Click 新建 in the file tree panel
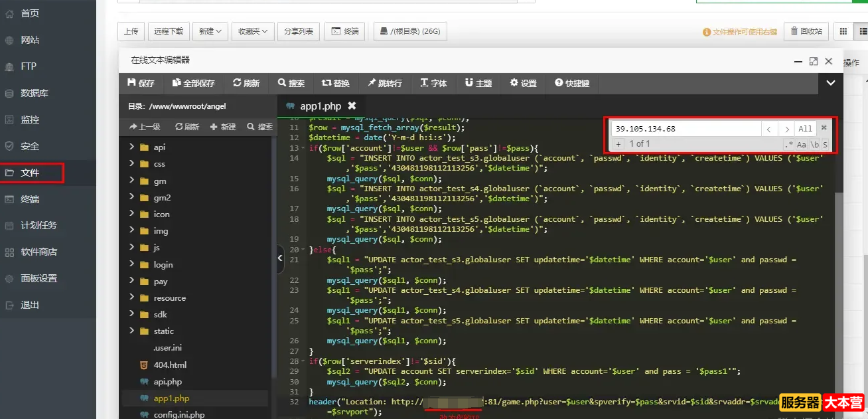The height and width of the screenshot is (419, 868). point(223,127)
